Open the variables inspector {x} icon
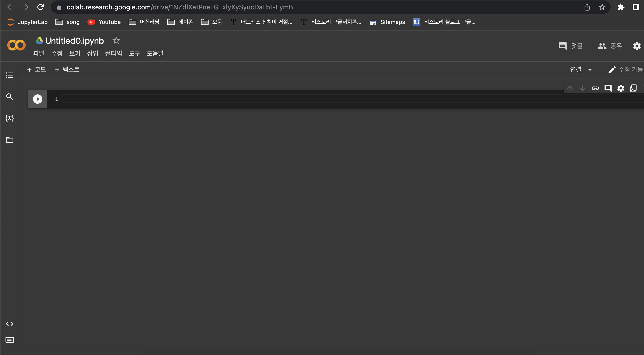Viewport: 644px width, 355px height. click(9, 118)
